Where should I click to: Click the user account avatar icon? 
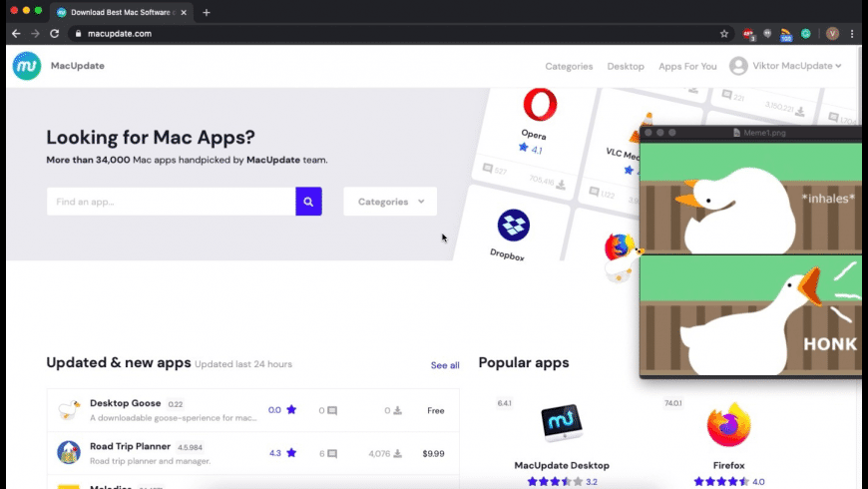click(x=738, y=66)
